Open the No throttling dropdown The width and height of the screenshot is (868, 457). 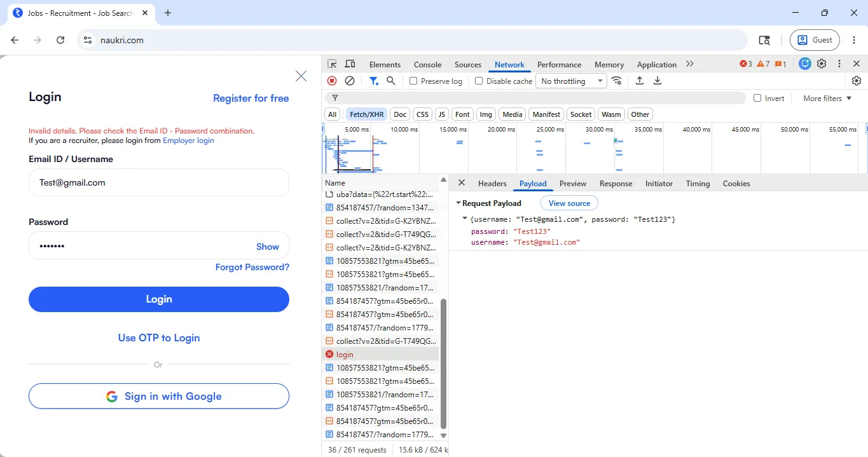pyautogui.click(x=571, y=81)
